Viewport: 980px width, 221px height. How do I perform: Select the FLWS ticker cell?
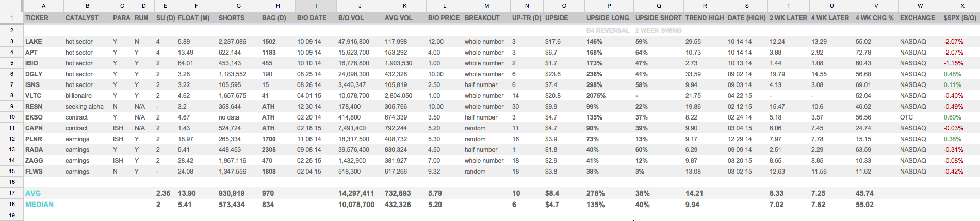pyautogui.click(x=34, y=172)
